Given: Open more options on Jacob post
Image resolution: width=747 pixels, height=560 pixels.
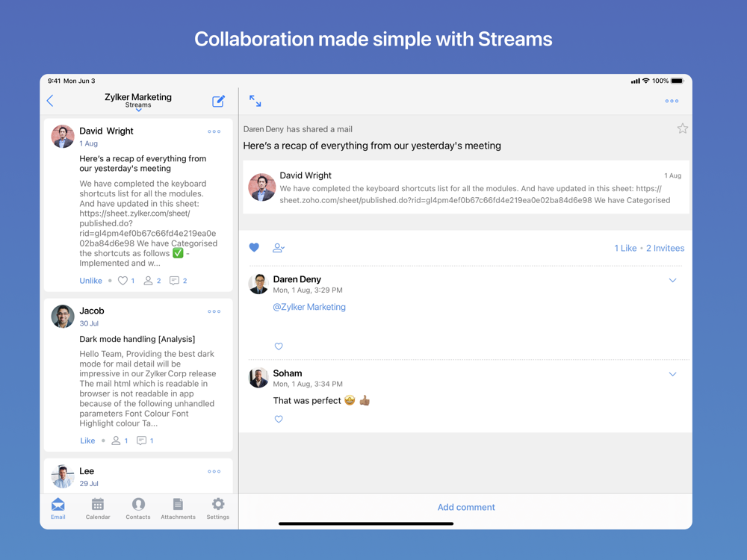Looking at the screenshot, I should pos(214,311).
